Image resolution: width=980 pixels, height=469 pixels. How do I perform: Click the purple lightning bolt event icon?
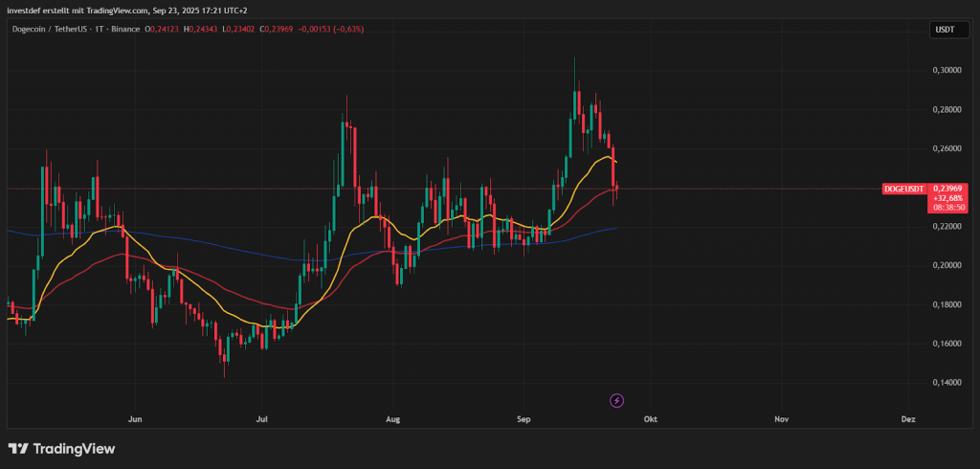pyautogui.click(x=616, y=399)
